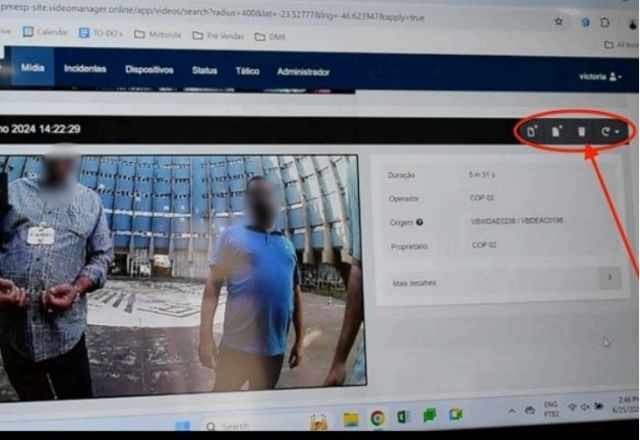Click the muted speaker volume icon

pos(585,407)
